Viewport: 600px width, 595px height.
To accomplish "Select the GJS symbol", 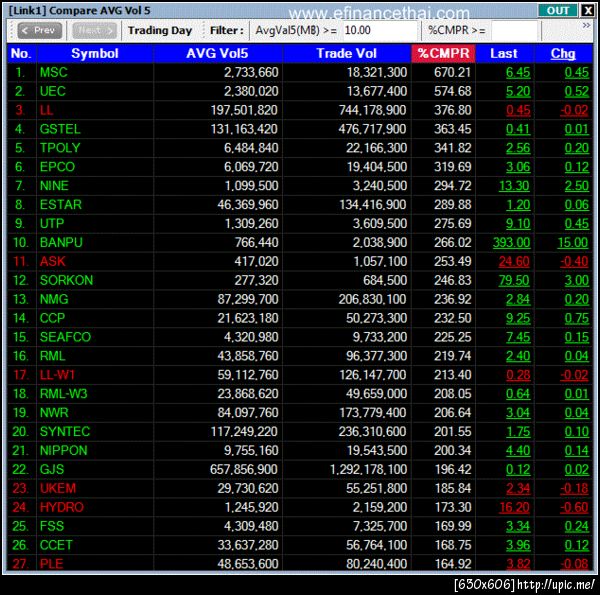I will [52, 469].
